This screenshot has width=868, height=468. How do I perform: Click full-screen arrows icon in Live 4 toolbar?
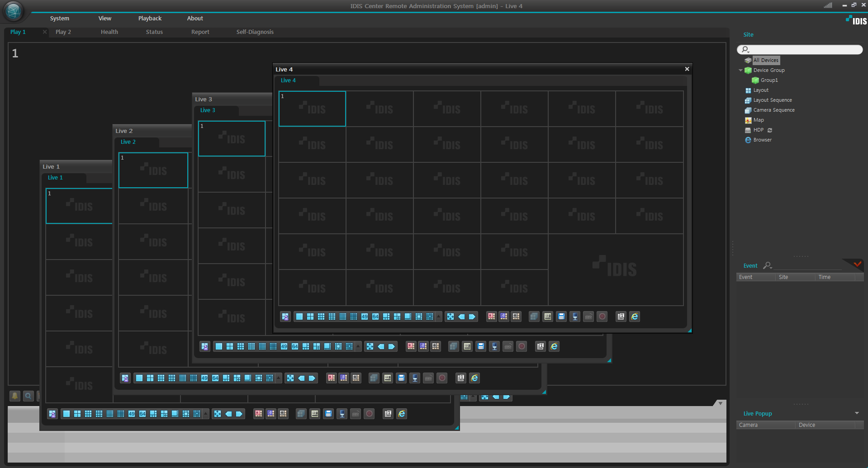point(451,317)
